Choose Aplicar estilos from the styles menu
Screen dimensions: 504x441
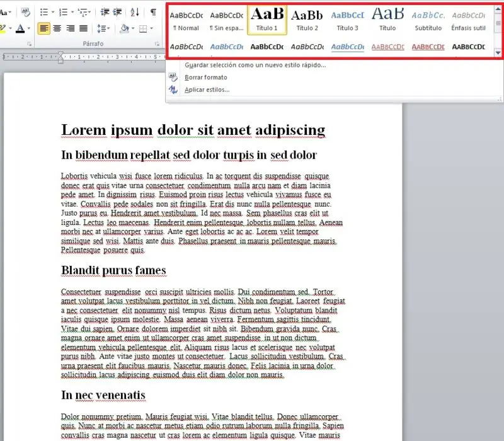pos(207,89)
